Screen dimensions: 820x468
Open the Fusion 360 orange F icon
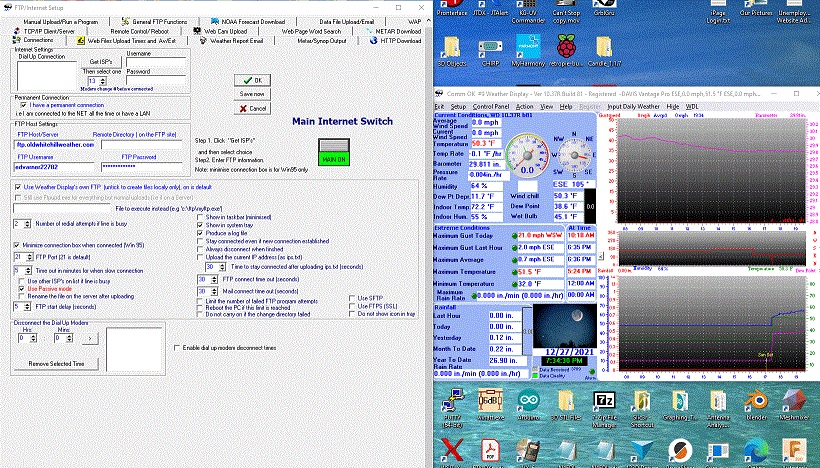point(794,451)
